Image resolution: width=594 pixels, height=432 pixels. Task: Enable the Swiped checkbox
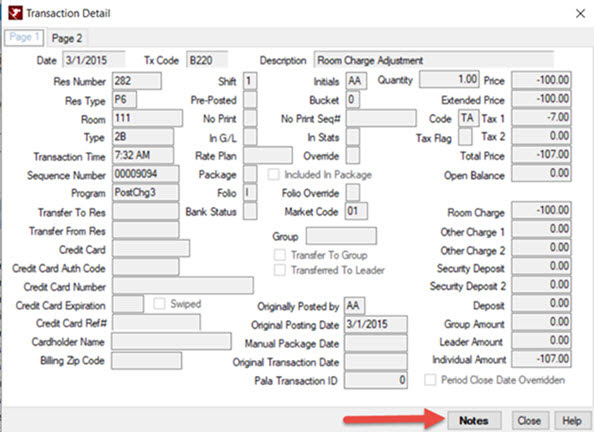point(159,304)
